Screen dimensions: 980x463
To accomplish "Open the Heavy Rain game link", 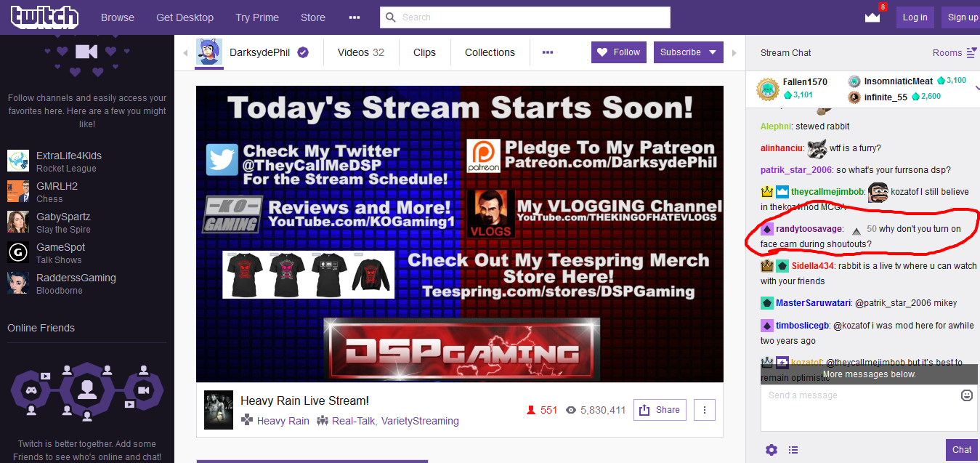I will (x=283, y=421).
